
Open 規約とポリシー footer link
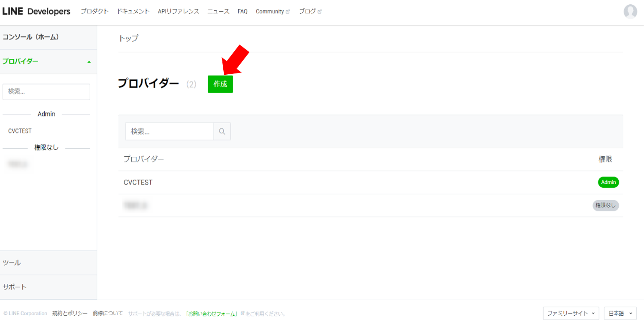point(70,313)
